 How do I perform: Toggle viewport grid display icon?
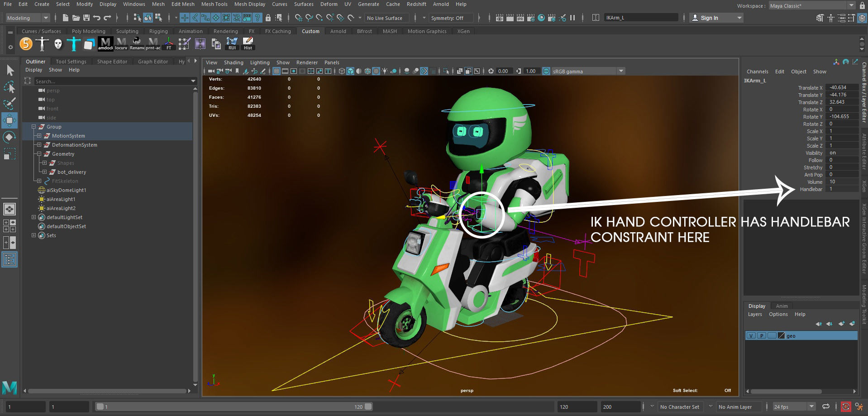coord(277,71)
